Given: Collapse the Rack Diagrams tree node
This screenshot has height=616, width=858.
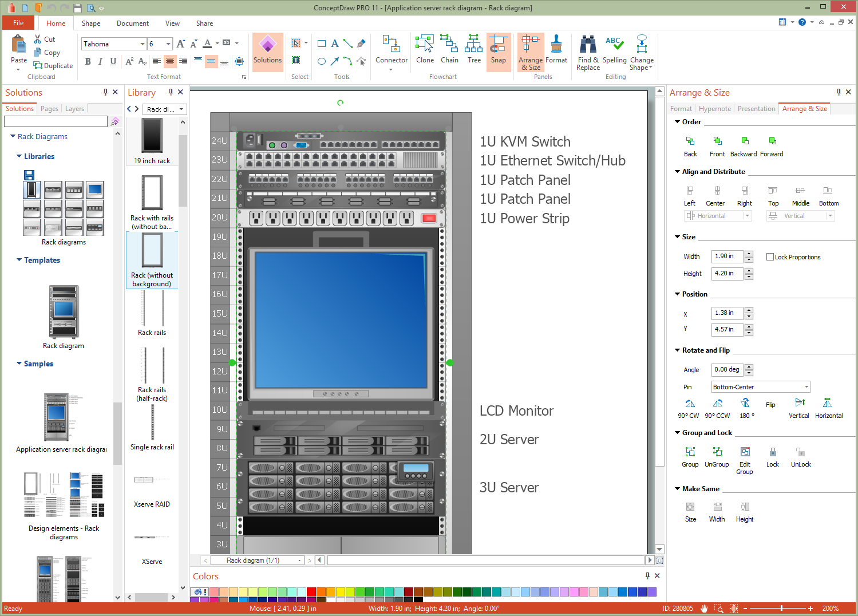Looking at the screenshot, I should pyautogui.click(x=13, y=136).
